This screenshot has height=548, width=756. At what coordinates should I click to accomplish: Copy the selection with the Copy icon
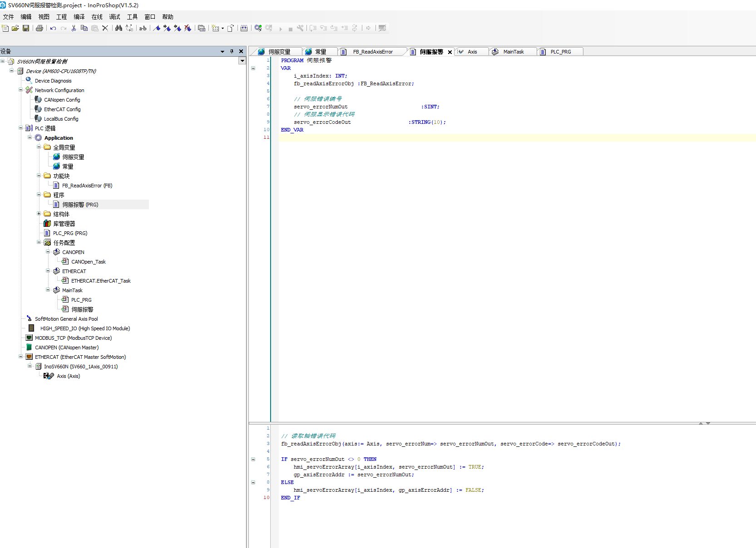[x=84, y=28]
